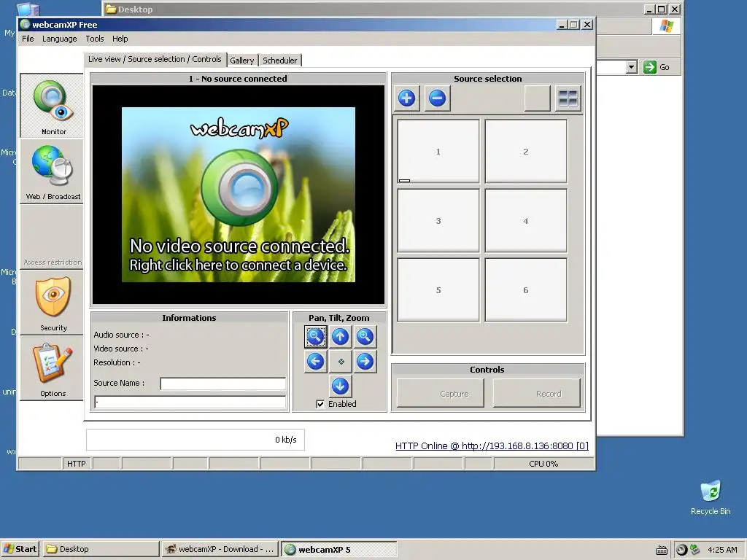The image size is (747, 560).
Task: Open the Monitor section in sidebar
Action: [52, 106]
